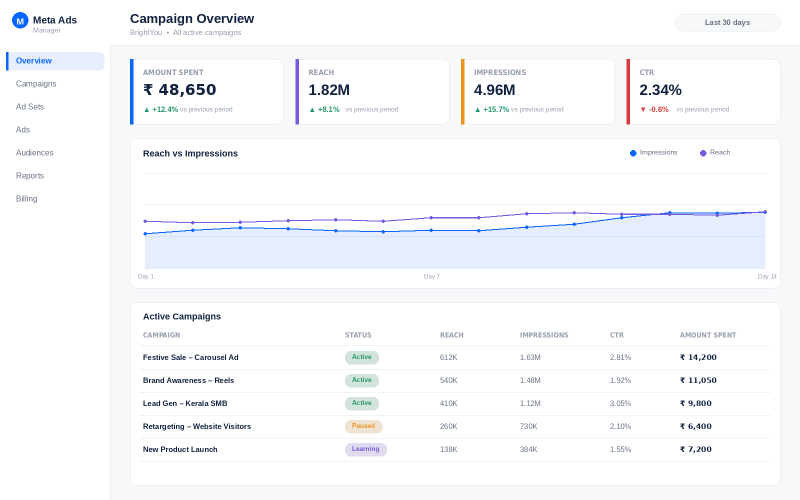The width and height of the screenshot is (800, 500).
Task: Click the 612K reach value
Action: [x=448, y=358]
